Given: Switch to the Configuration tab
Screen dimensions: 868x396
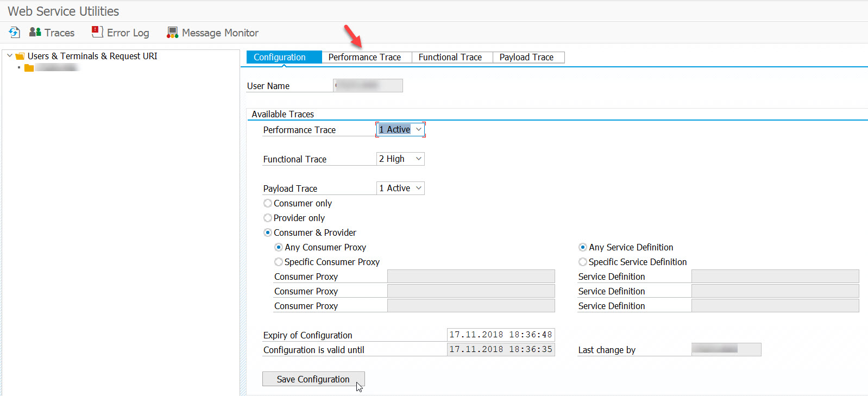Looking at the screenshot, I should [284, 57].
